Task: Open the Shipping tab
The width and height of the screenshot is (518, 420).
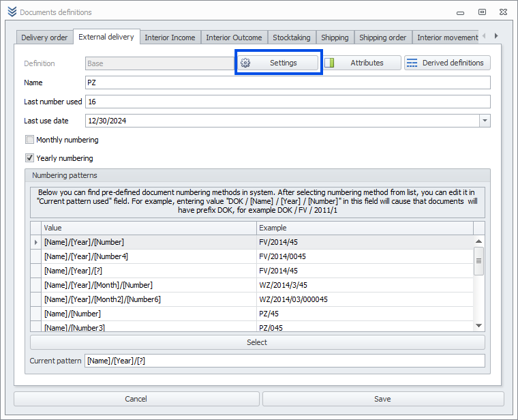Action: [x=335, y=37]
